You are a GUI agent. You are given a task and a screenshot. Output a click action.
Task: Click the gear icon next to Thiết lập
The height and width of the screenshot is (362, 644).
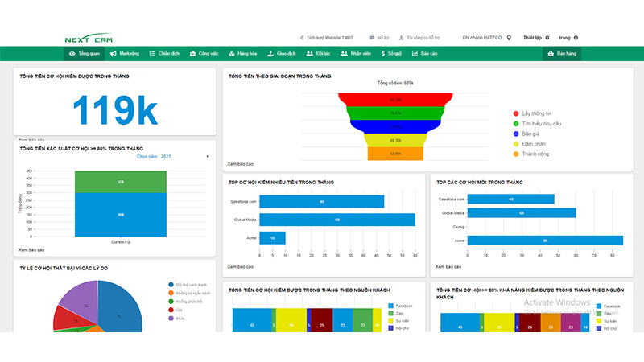coord(547,37)
